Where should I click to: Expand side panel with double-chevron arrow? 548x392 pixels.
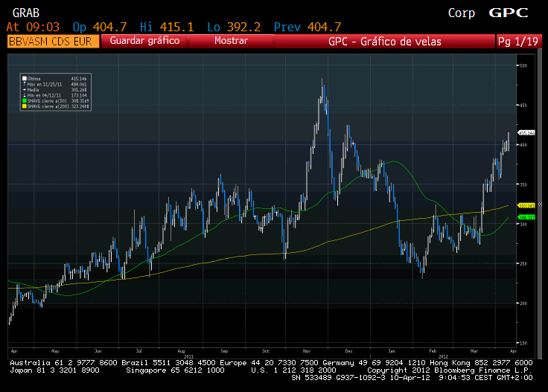click(x=540, y=205)
